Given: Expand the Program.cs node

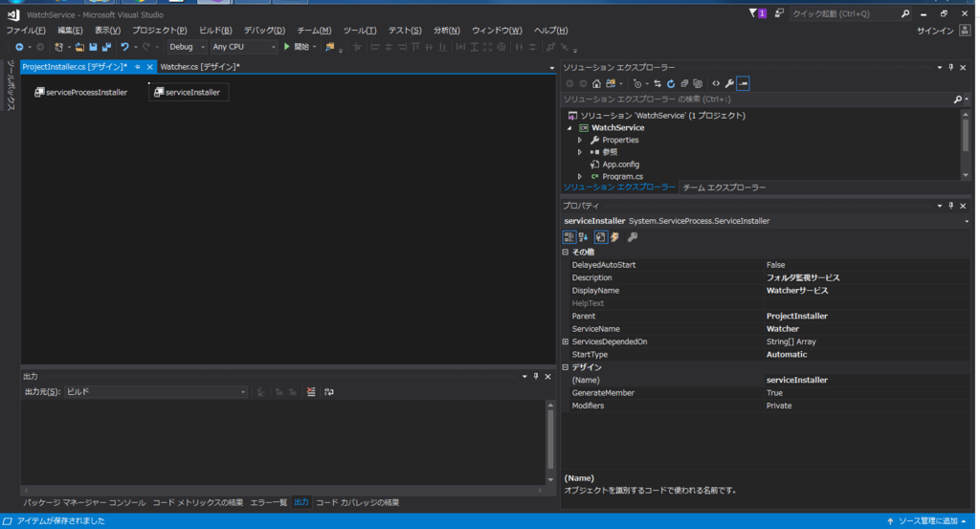Looking at the screenshot, I should 580,177.
